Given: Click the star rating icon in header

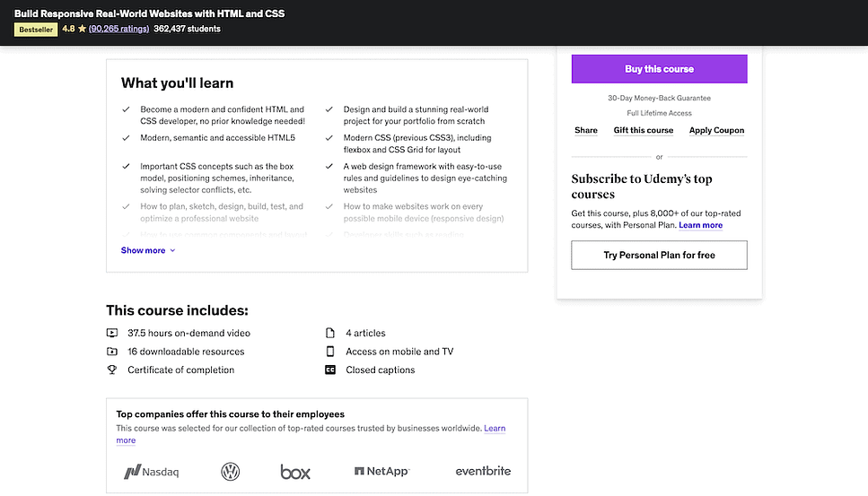Looking at the screenshot, I should pos(82,29).
